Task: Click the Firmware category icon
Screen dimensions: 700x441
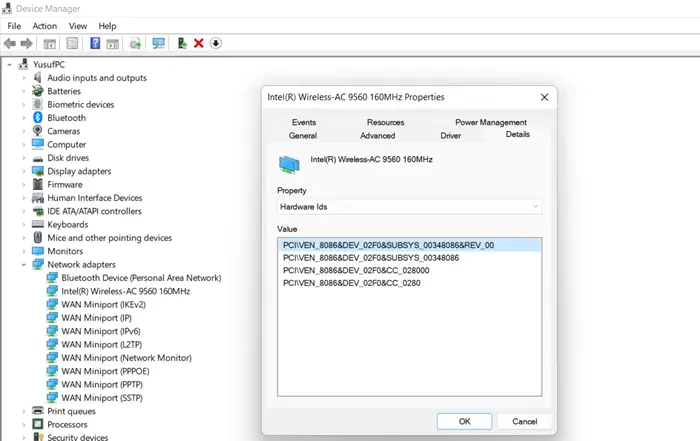Action: [38, 184]
